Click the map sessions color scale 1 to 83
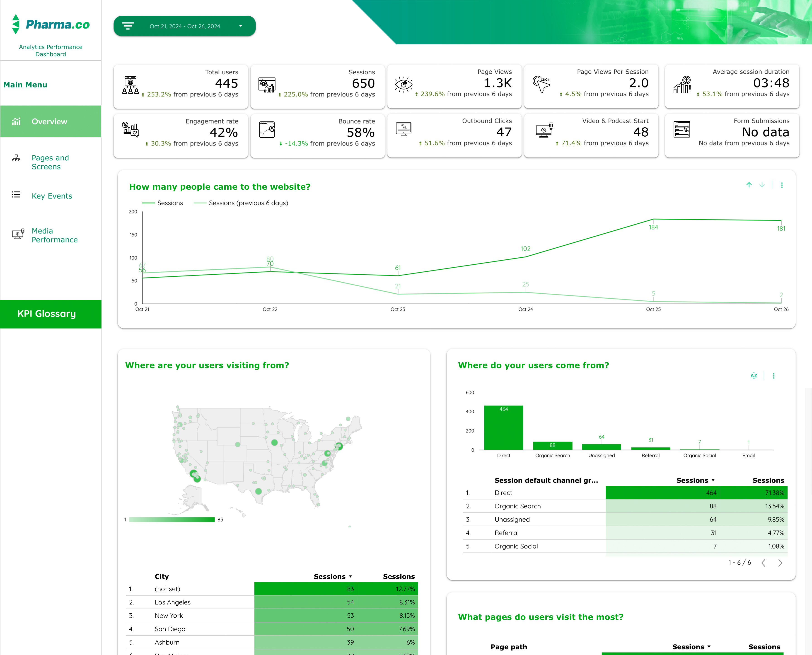This screenshot has width=812, height=655. pos(172,520)
